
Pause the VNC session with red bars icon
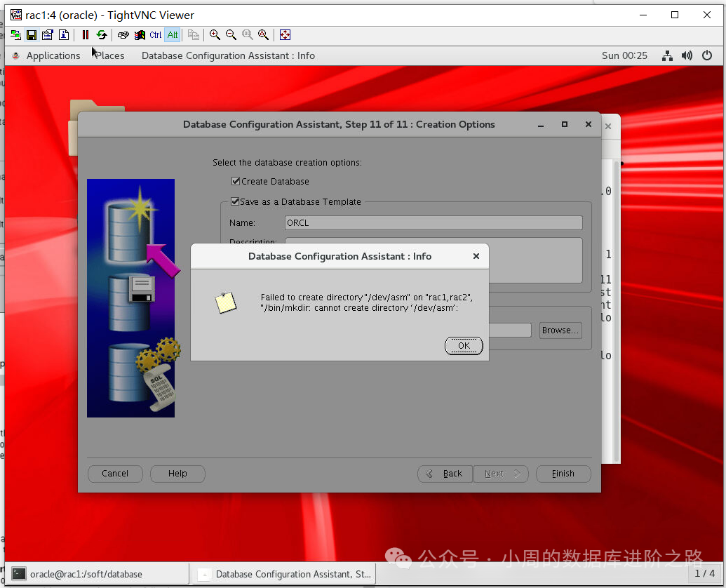[x=85, y=34]
